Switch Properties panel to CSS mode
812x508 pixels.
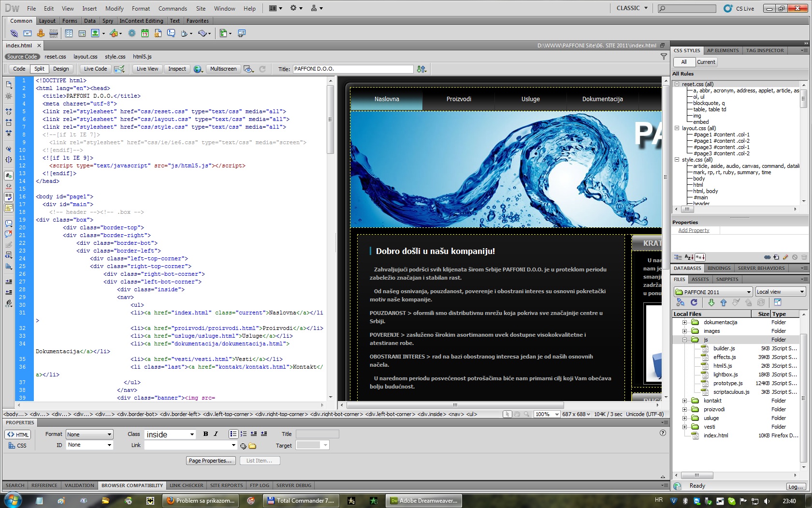17,446
